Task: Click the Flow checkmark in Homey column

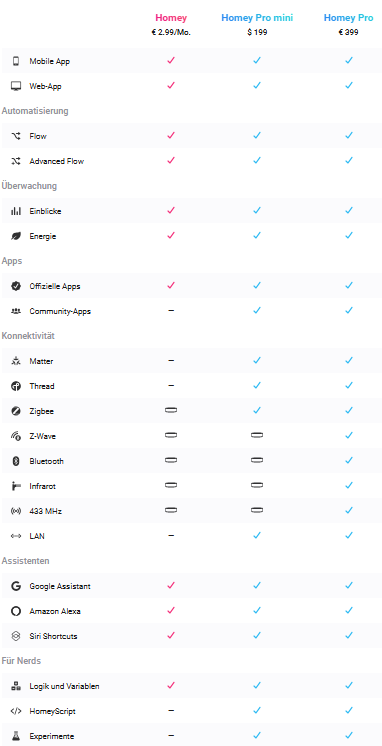Action: coord(171,136)
